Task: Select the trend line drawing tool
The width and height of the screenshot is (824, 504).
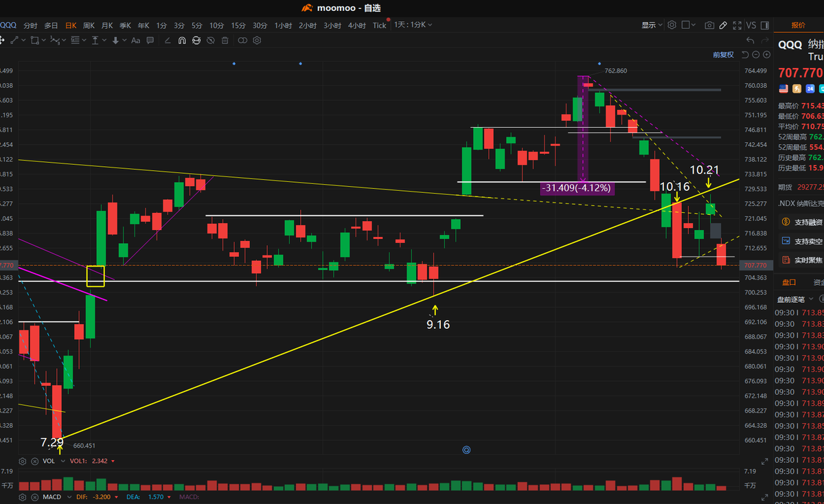Action: (14, 41)
